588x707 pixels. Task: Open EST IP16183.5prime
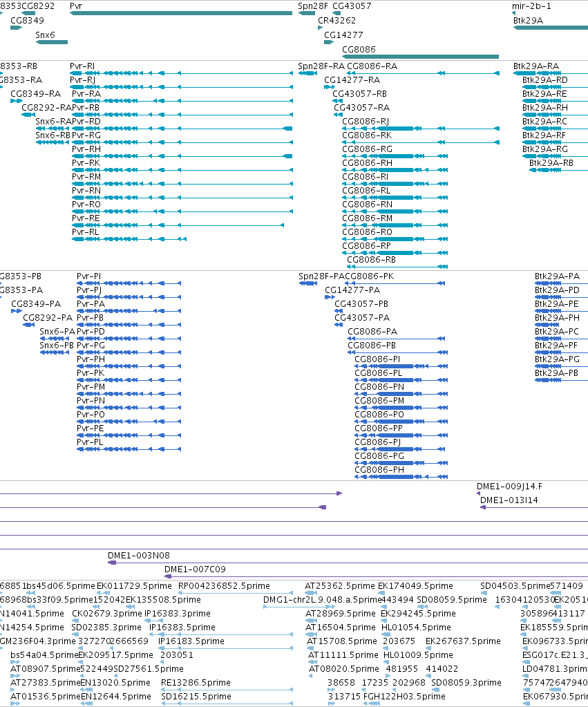pos(191,641)
